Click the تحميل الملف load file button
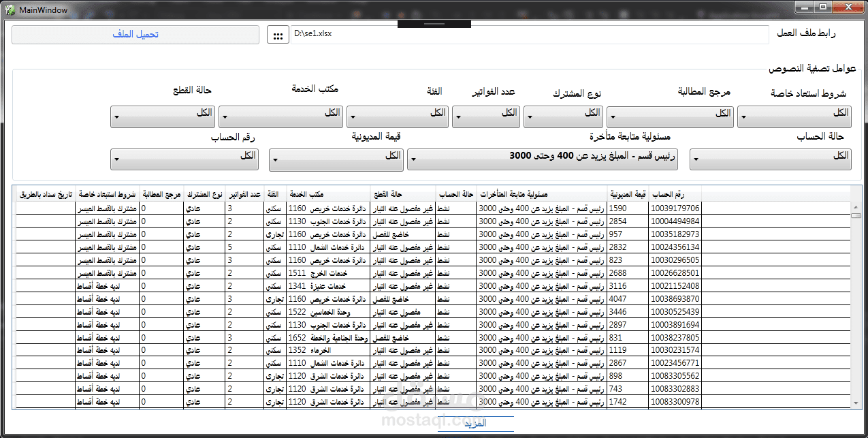The image size is (868, 438). click(135, 34)
